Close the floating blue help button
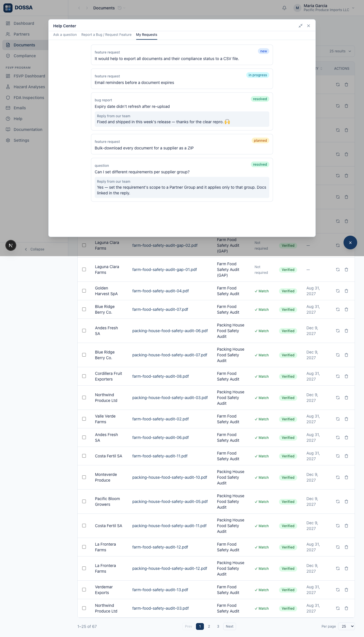The height and width of the screenshot is (637, 364). pyautogui.click(x=350, y=243)
